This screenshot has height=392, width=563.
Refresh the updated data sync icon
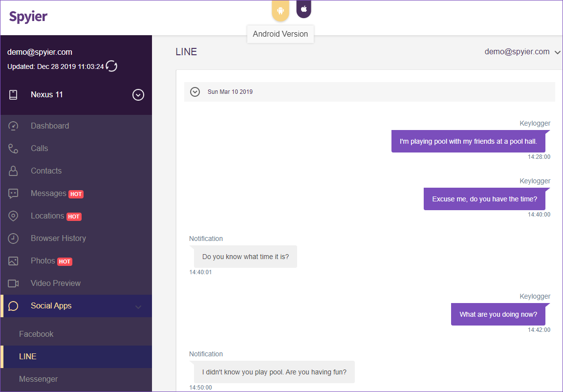(x=111, y=66)
